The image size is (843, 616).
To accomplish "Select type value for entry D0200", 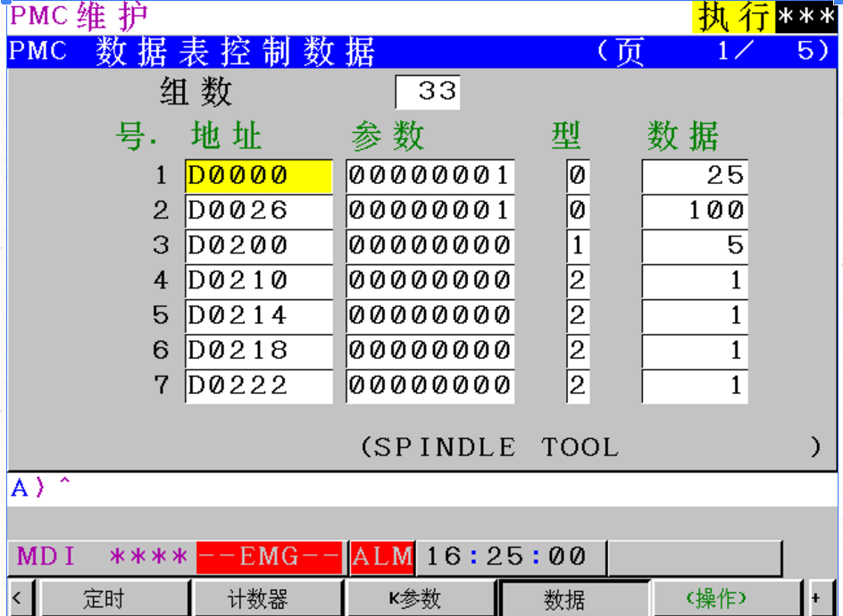I will coord(576,246).
